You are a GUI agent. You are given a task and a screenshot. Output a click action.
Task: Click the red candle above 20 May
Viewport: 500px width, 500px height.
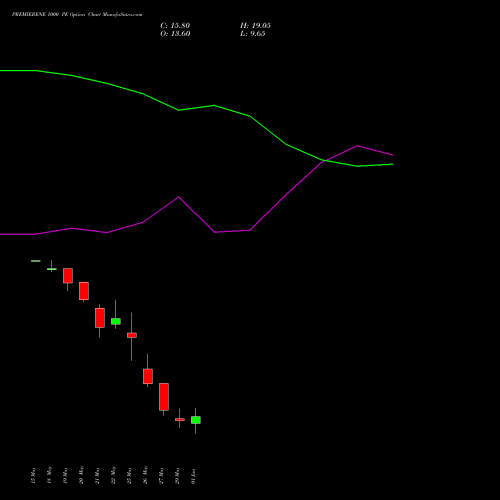click(84, 291)
